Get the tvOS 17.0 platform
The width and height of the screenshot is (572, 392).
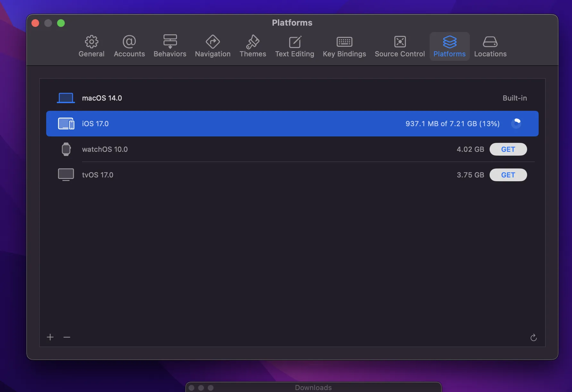508,175
